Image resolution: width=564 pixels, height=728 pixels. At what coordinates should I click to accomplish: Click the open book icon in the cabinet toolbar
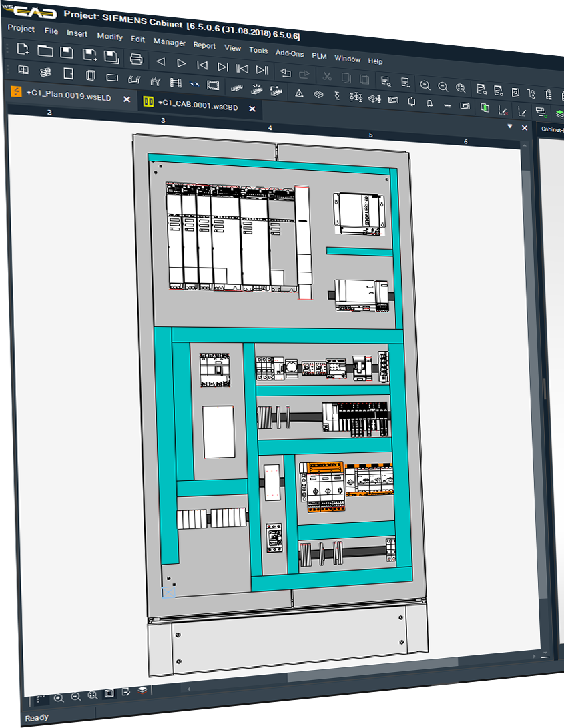tap(23, 70)
